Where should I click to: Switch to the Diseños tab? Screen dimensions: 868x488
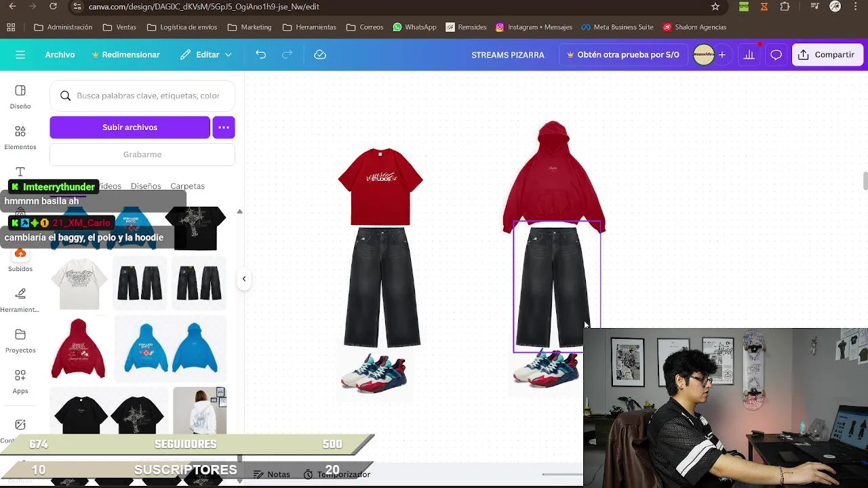click(146, 186)
